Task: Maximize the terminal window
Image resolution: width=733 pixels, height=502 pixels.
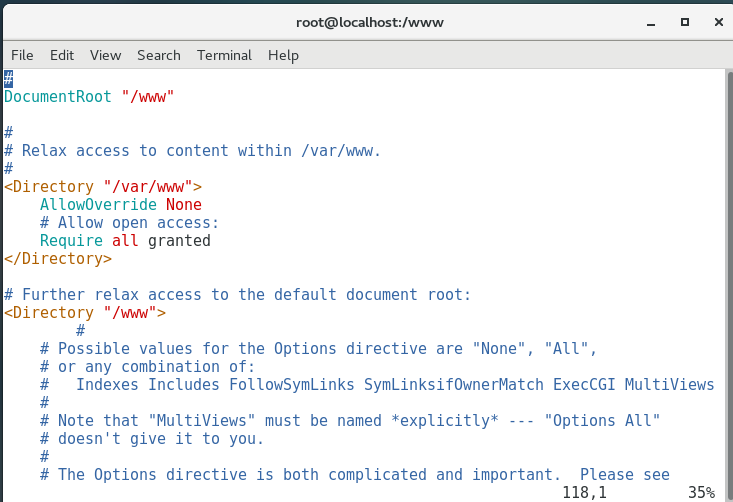Action: 685,21
